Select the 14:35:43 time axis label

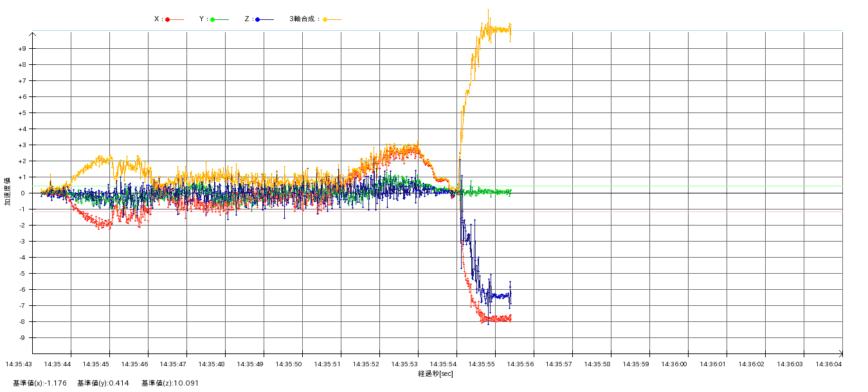19,364
